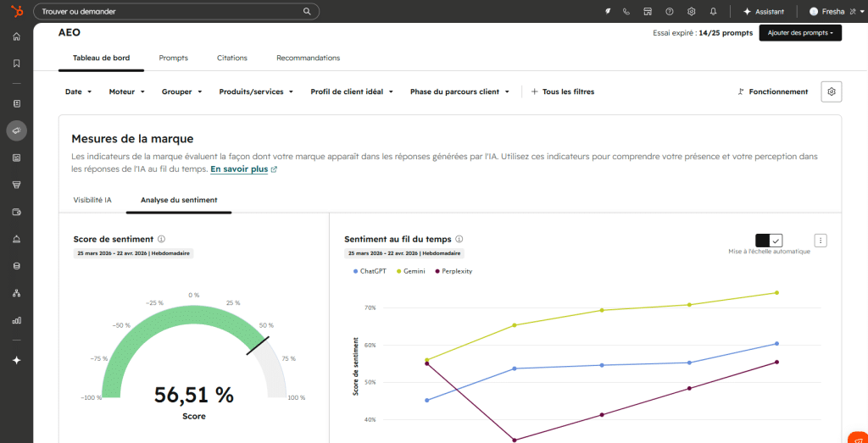Open the Grouper dropdown
This screenshot has height=443, width=868.
tap(181, 91)
